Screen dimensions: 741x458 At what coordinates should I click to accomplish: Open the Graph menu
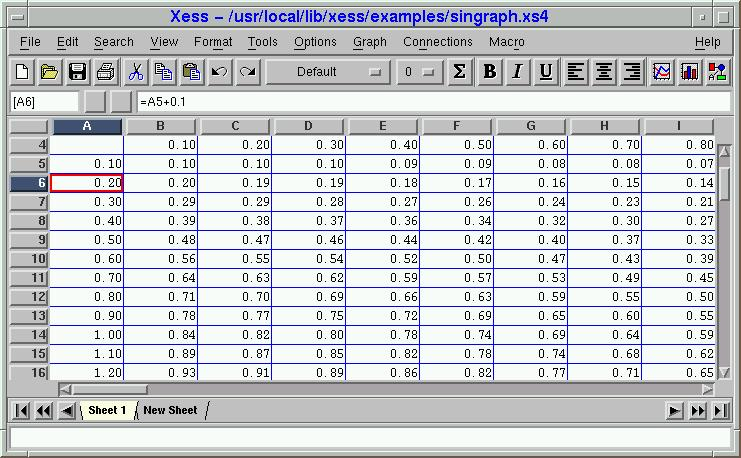coord(370,42)
